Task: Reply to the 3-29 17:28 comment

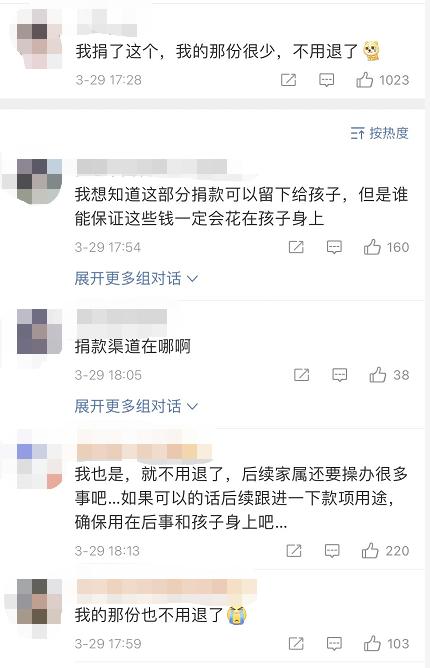Action: click(326, 80)
